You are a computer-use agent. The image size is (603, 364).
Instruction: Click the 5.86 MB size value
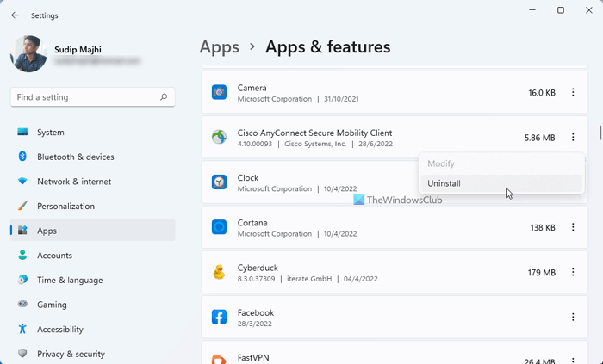coord(539,138)
